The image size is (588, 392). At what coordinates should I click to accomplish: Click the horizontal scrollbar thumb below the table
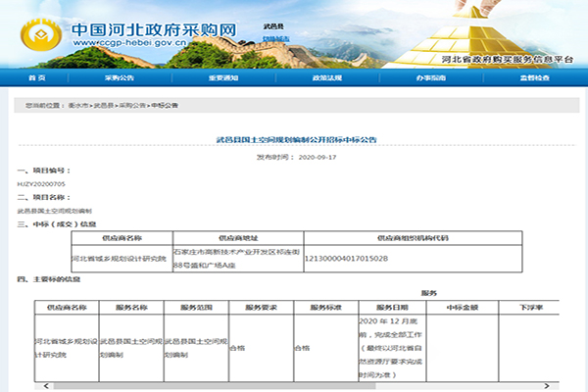coord(214,386)
